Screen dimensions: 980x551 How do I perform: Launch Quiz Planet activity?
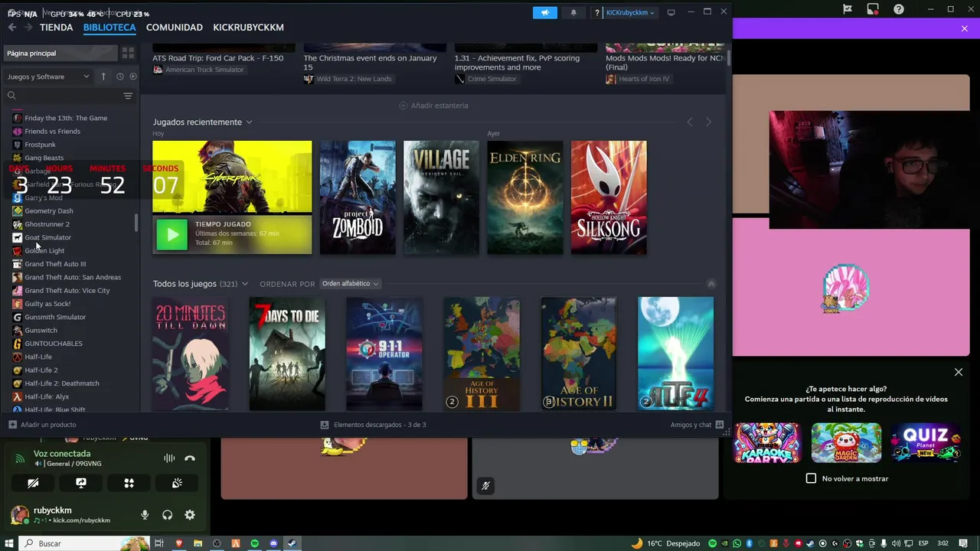[926, 442]
